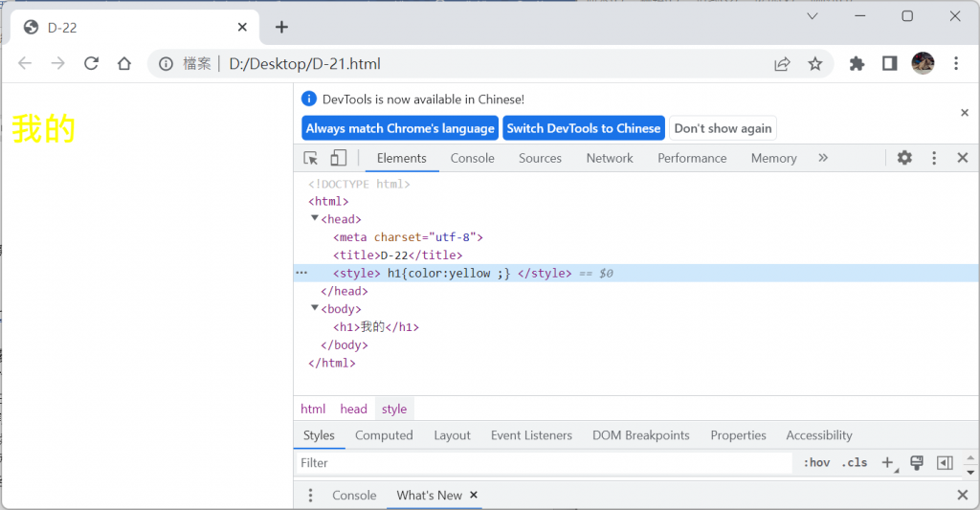The width and height of the screenshot is (980, 510).
Task: Close the D-22 browser tab
Action: pos(242,27)
